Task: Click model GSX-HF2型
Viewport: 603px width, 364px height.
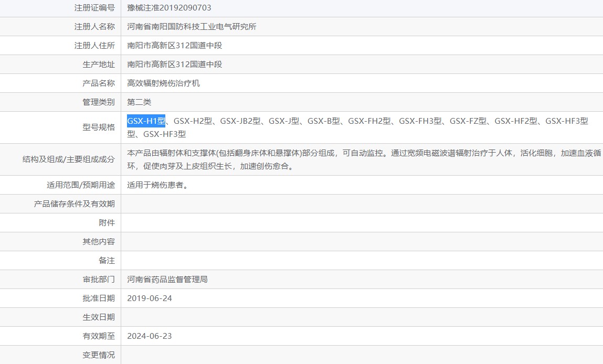Action: click(516, 121)
